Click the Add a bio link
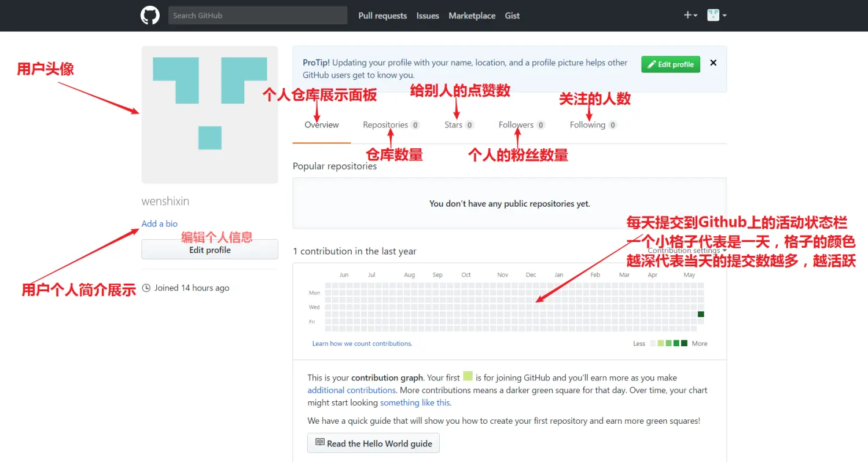868x462 pixels. pyautogui.click(x=160, y=223)
